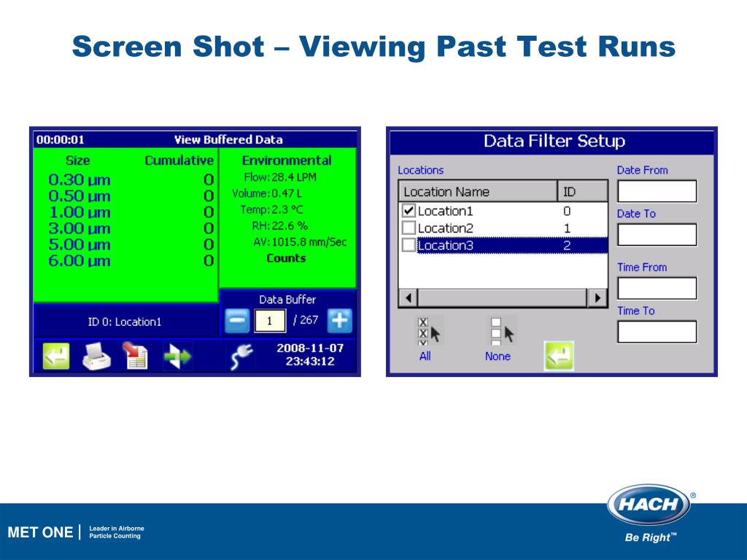
Task: Increase data buffer record with plus button
Action: coord(340,321)
